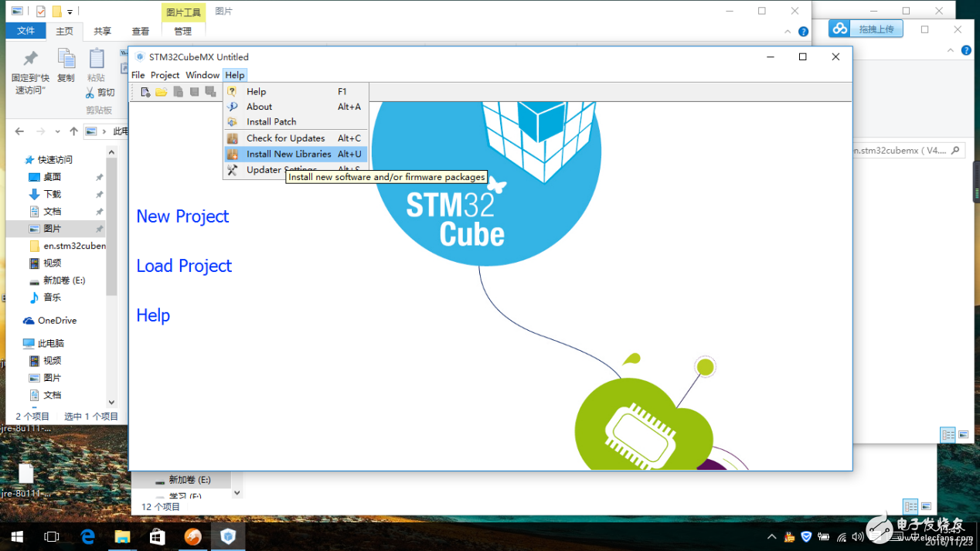This screenshot has width=980, height=551.
Task: Switch to large thumbnails view in rear Explorer
Action: click(963, 435)
